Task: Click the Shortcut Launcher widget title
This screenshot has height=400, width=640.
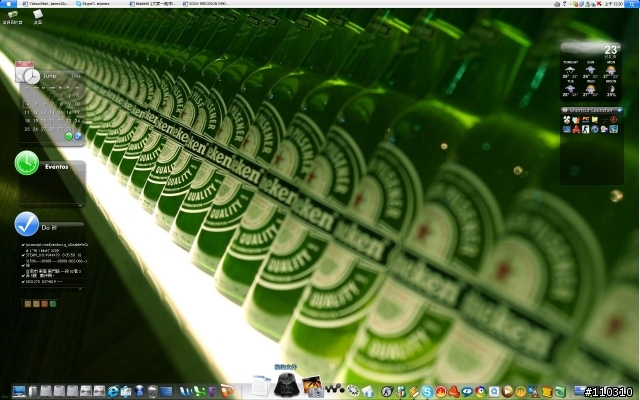Action: pyautogui.click(x=591, y=110)
